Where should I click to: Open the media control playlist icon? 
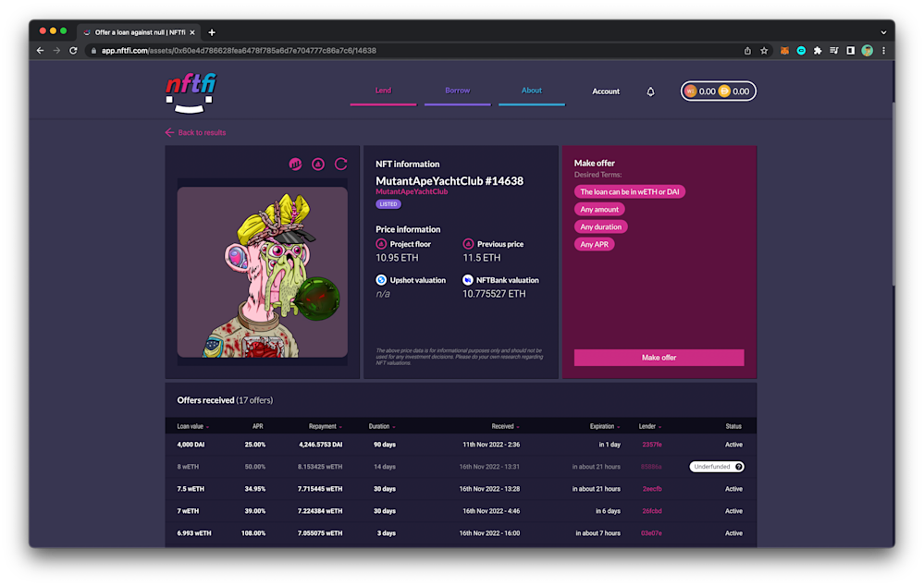(x=834, y=51)
